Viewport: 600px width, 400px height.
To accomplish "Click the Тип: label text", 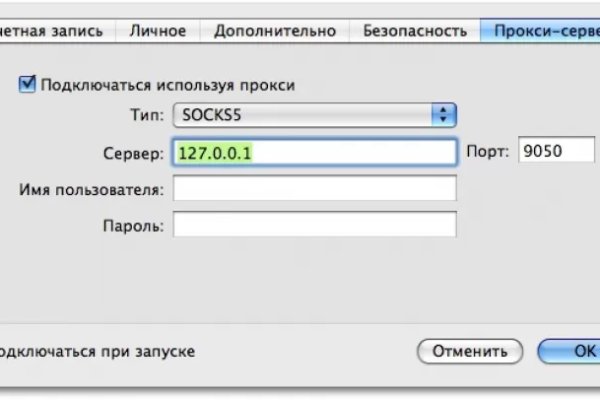I will point(147,115).
